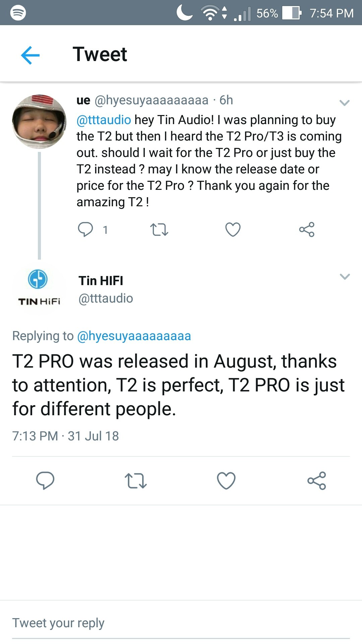362x644 pixels.
Task: Reply to the original tweet by ue
Action: (85, 230)
